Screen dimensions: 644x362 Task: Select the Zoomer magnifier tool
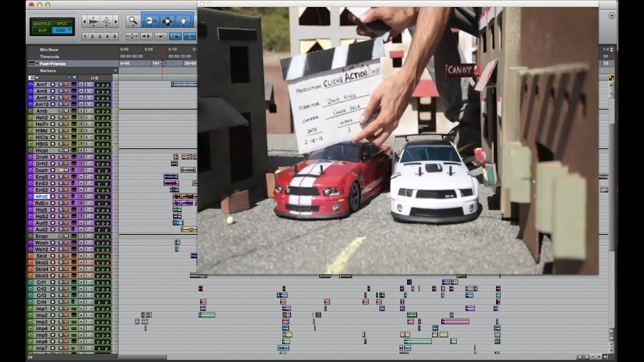pos(133,21)
